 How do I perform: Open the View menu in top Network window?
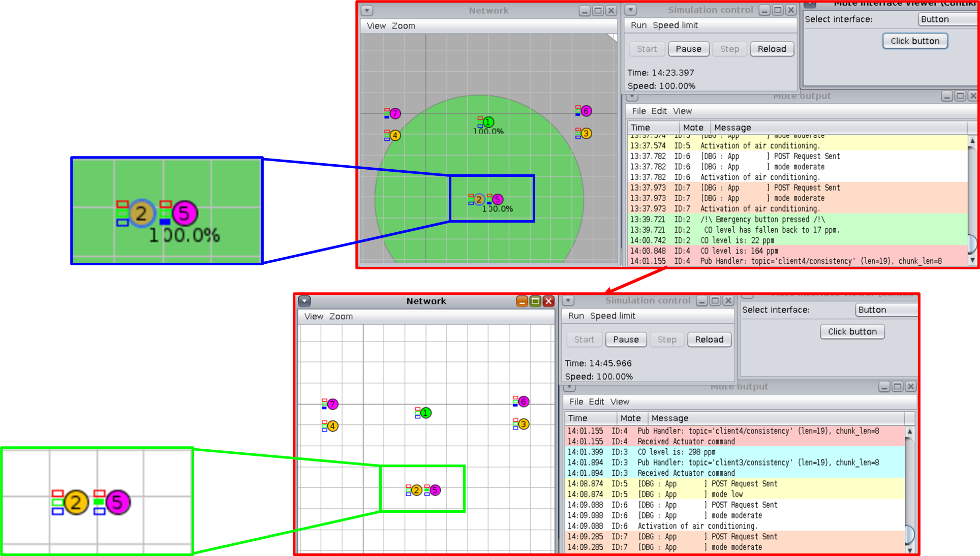pyautogui.click(x=374, y=25)
